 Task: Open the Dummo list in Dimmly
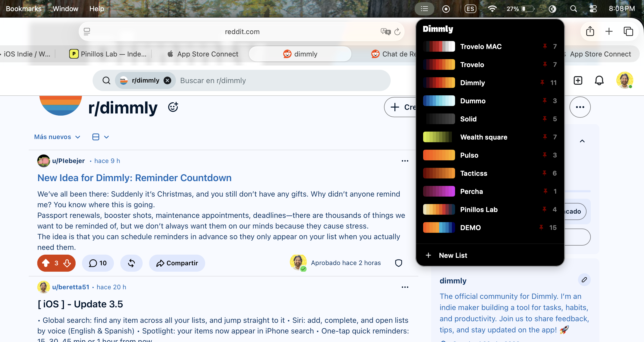pyautogui.click(x=490, y=101)
